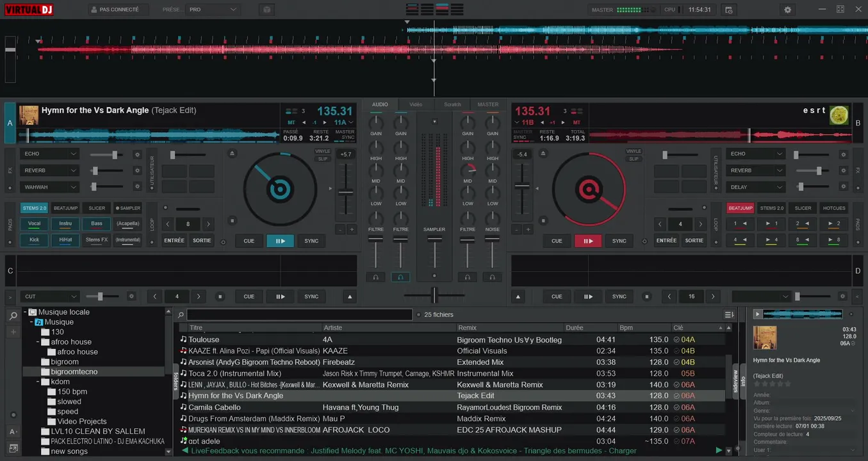Click the album art thumbnail on deck A
This screenshot has height=461, width=868.
(x=29, y=115)
